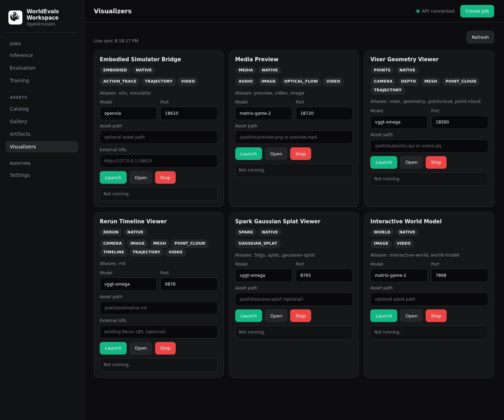Stop the Spark Gaussian Splat Viewer
The image size is (504, 420).
tap(301, 316)
